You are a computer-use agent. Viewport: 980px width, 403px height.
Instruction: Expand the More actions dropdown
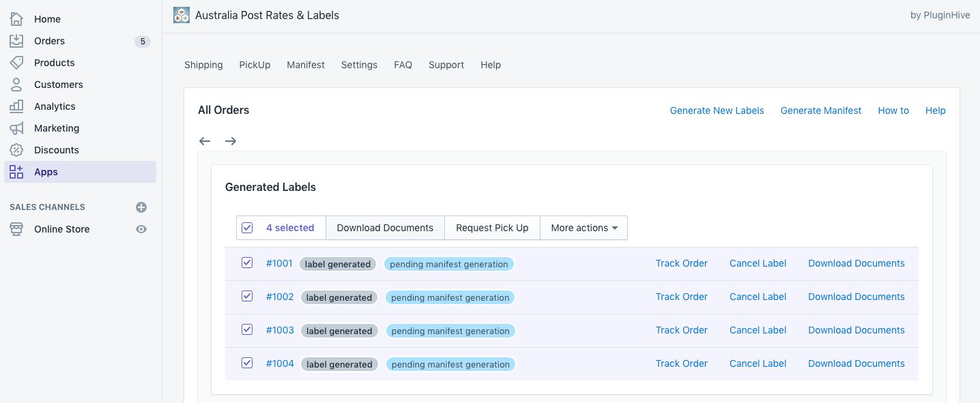584,228
